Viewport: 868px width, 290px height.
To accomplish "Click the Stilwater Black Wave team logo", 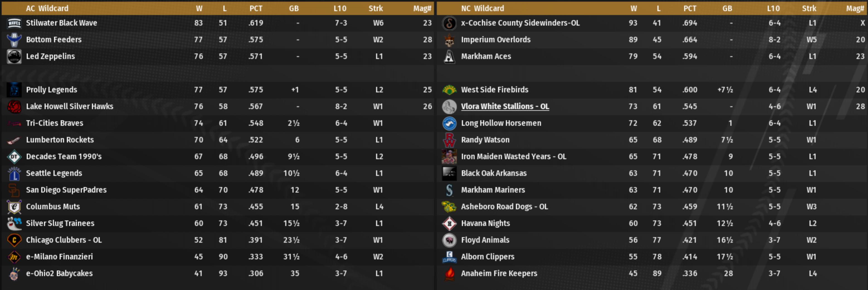I will click(x=14, y=23).
